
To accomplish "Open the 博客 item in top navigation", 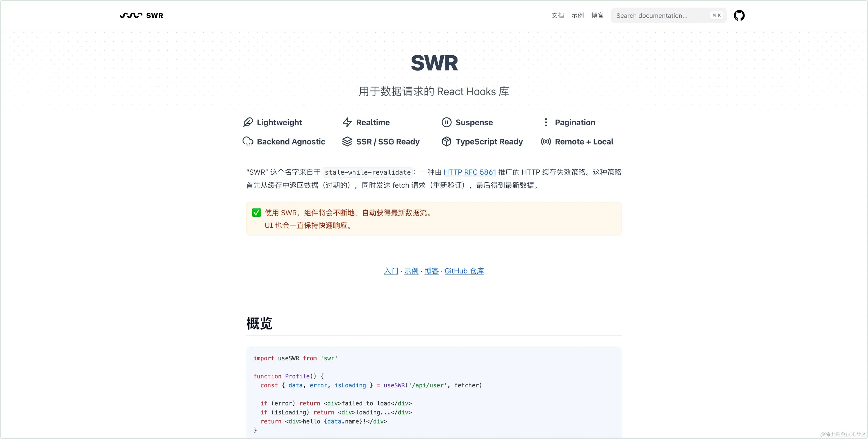I will [597, 15].
